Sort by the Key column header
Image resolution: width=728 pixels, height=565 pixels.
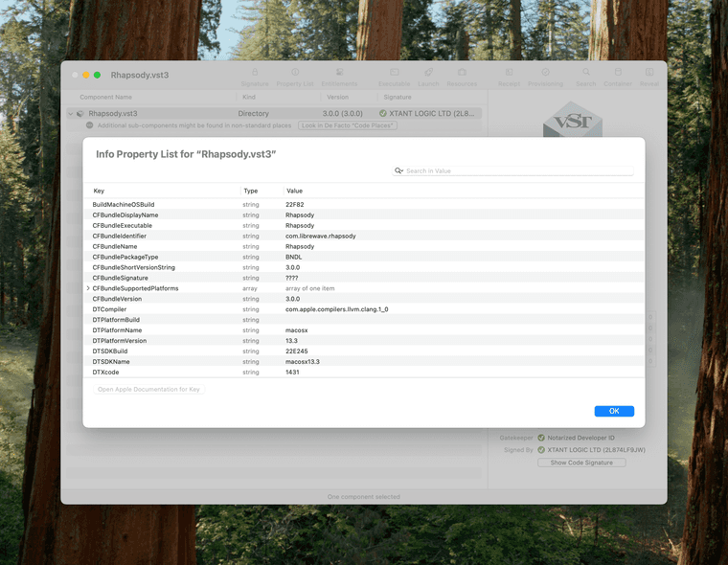click(99, 191)
